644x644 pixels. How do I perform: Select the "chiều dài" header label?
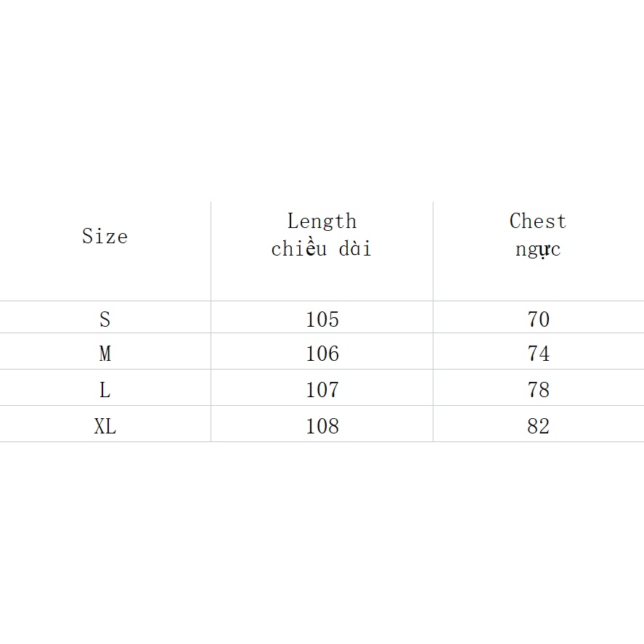[321, 249]
